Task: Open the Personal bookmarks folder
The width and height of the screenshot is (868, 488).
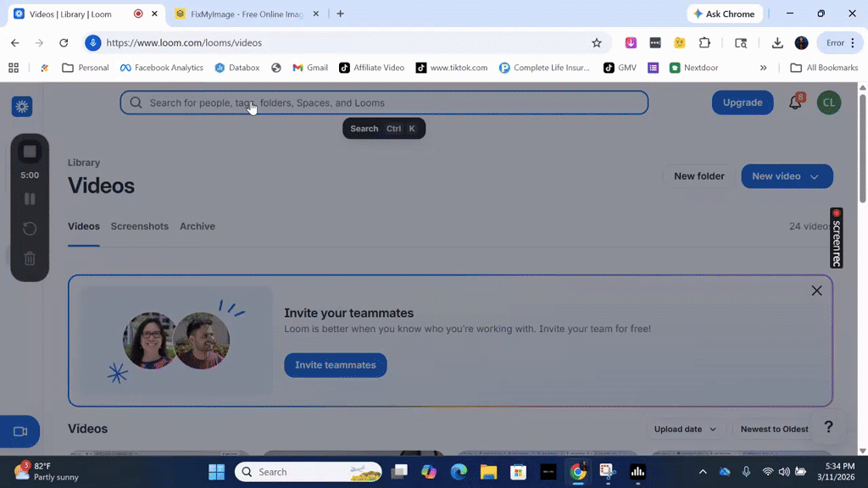Action: tap(86, 68)
